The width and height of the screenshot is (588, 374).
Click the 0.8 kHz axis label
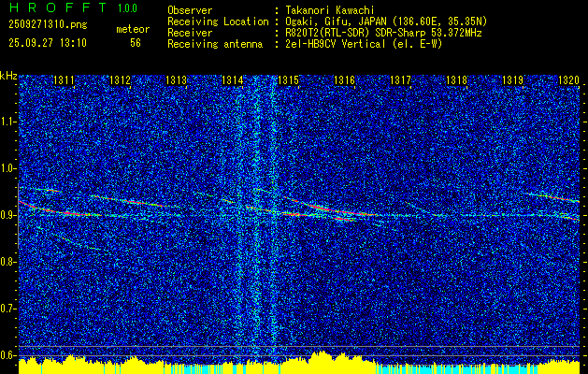point(8,262)
